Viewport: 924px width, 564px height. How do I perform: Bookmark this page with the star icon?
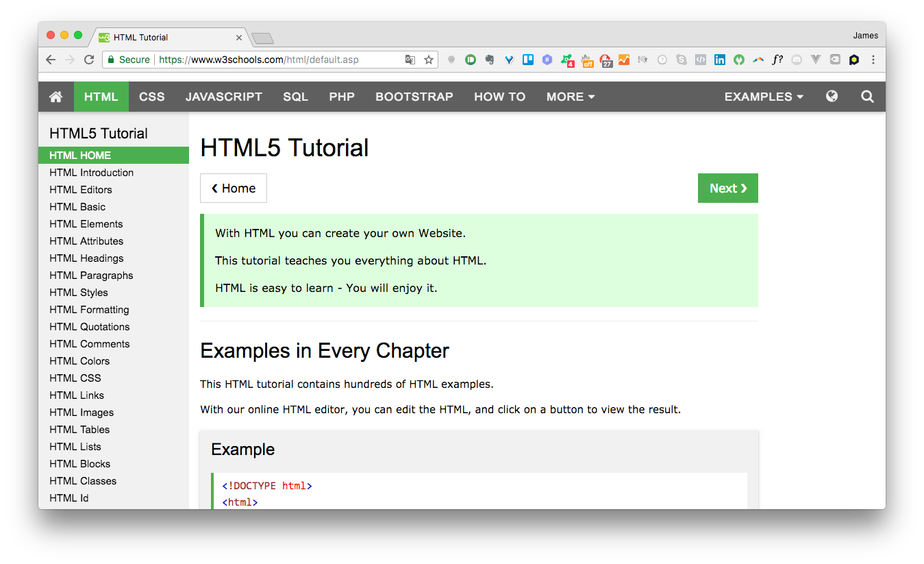click(x=429, y=60)
